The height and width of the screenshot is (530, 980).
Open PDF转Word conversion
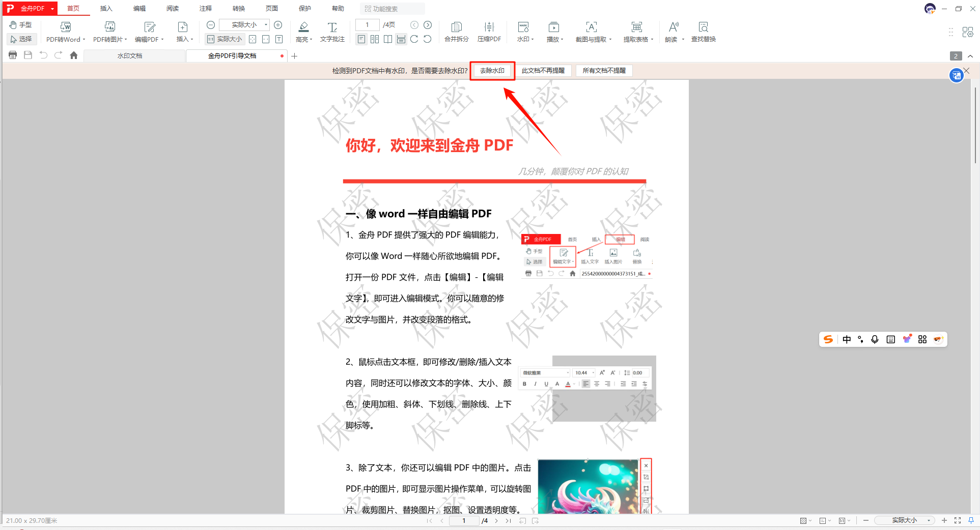pyautogui.click(x=65, y=32)
